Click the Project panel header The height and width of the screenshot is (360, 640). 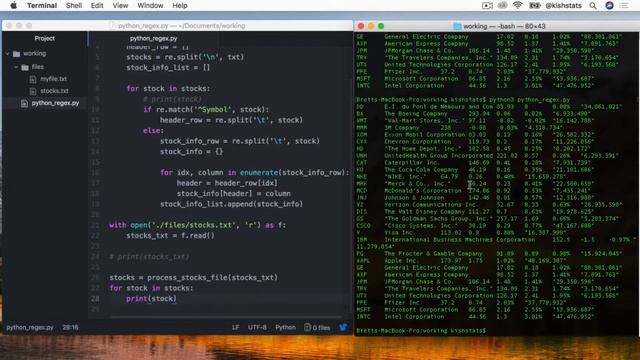pos(44,38)
